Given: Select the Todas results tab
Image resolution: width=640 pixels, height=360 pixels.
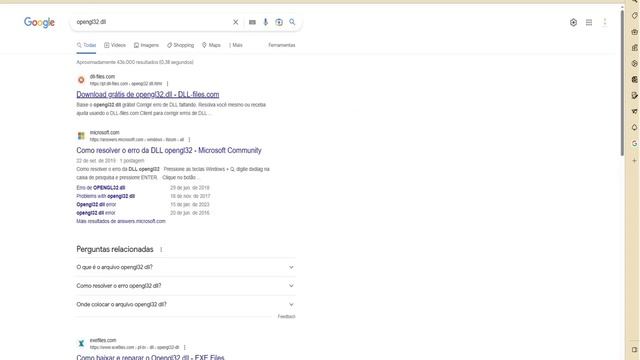Looking at the screenshot, I should tap(86, 45).
